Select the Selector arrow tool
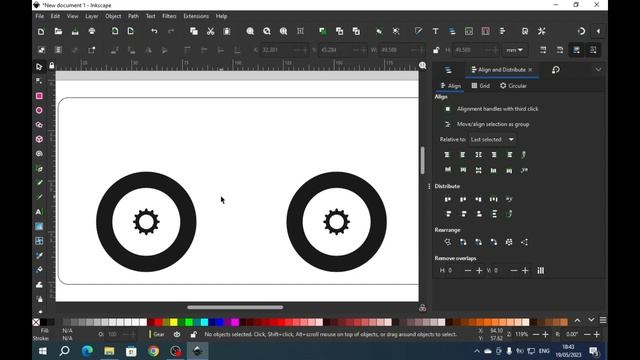The image size is (640, 360). pyautogui.click(x=39, y=67)
